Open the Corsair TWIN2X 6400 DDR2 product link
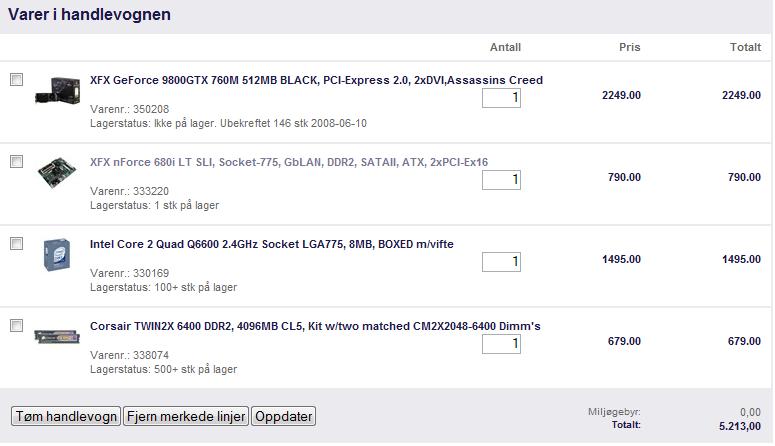The image size is (775, 446). (315, 326)
